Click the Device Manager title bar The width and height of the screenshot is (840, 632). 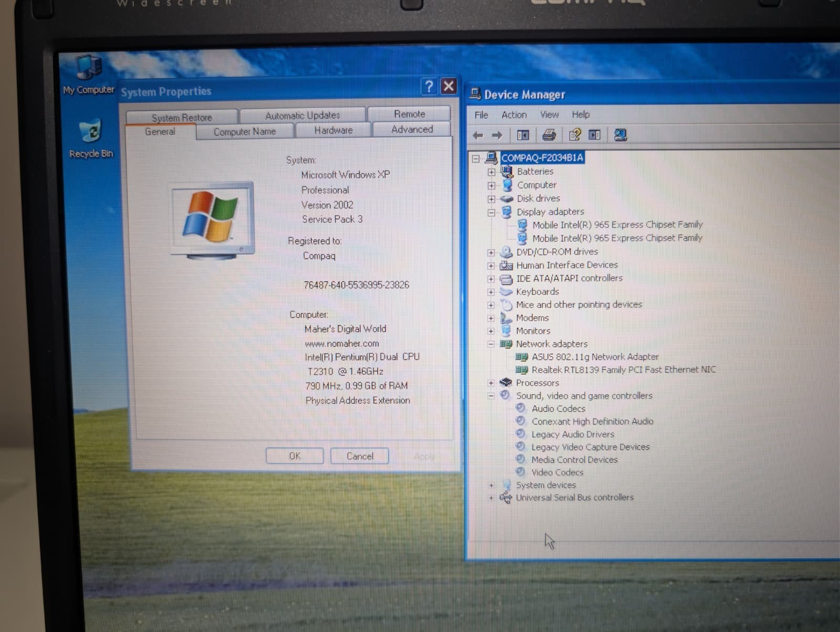click(654, 95)
